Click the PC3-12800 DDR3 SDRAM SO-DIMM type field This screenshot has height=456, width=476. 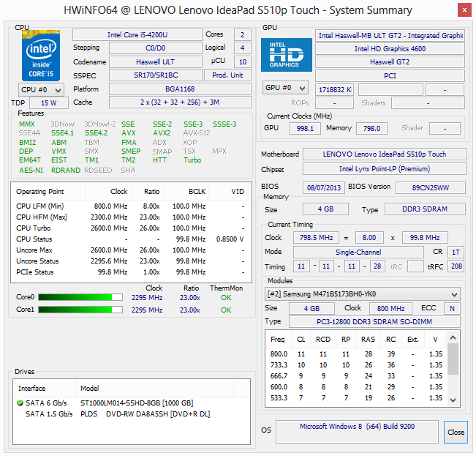tap(374, 322)
